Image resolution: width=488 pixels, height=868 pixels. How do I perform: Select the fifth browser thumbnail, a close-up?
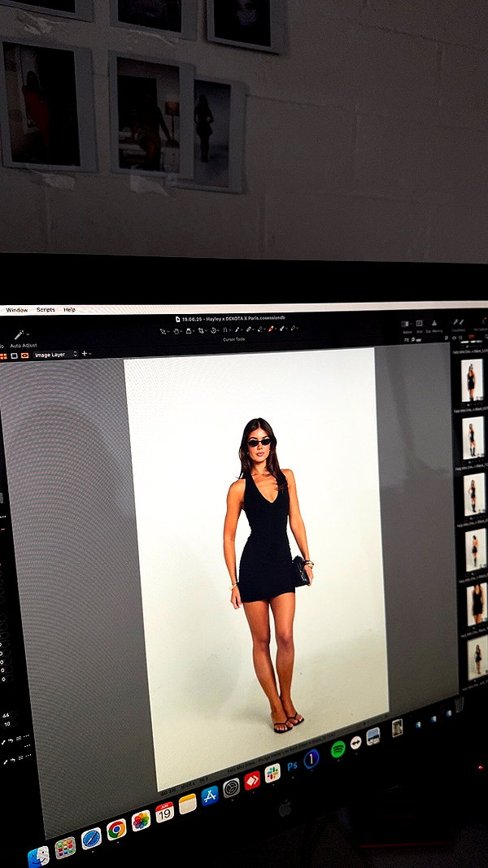[x=477, y=604]
